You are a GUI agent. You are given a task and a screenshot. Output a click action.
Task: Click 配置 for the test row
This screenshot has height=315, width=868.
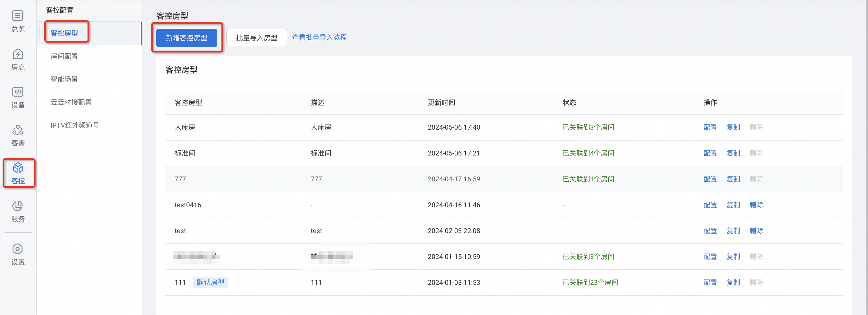[710, 231]
